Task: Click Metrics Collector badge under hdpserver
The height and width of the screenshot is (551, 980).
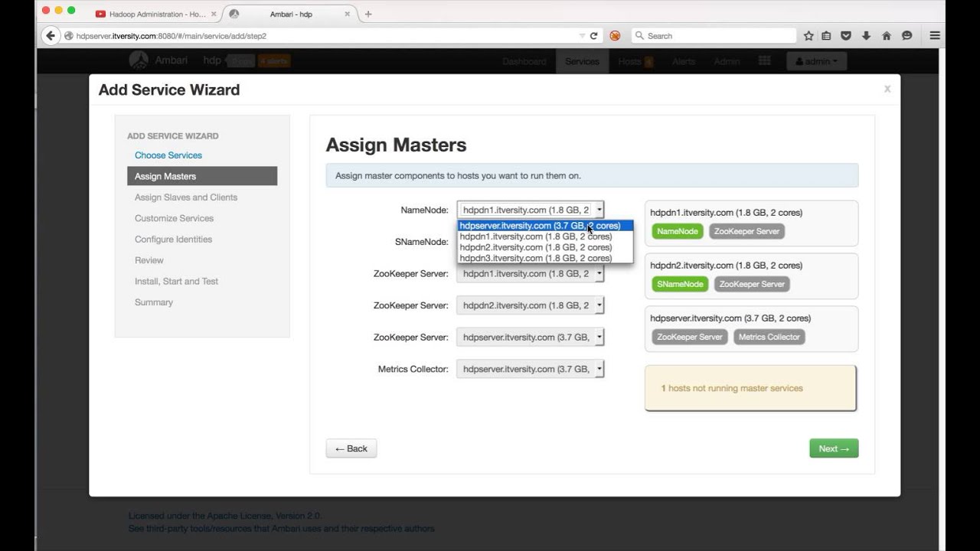Action: coord(769,337)
